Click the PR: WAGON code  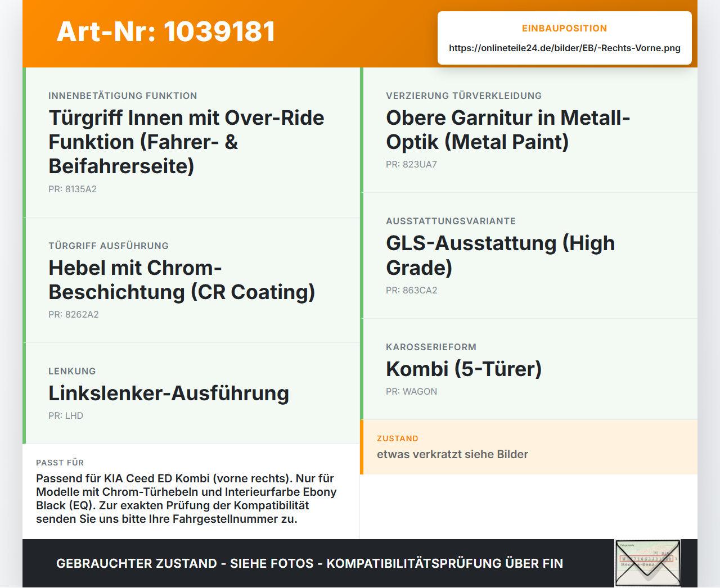411,391
